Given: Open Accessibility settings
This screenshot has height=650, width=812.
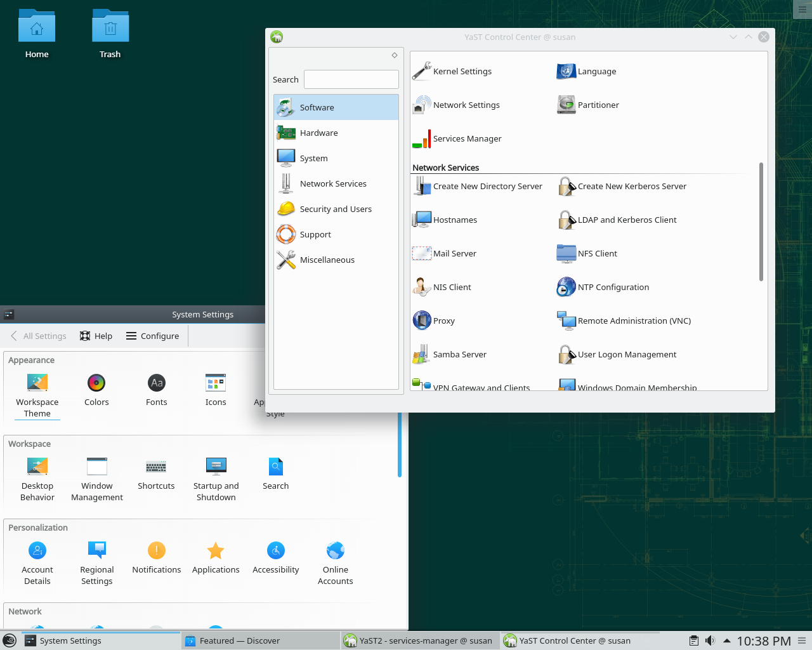Looking at the screenshot, I should pyautogui.click(x=276, y=557).
